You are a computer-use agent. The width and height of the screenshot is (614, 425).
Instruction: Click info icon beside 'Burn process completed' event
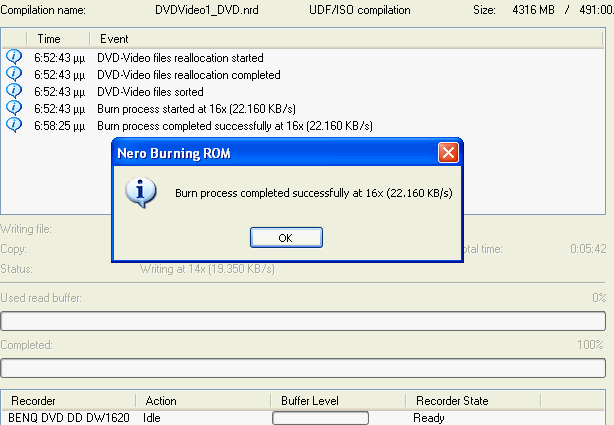pyautogui.click(x=14, y=125)
